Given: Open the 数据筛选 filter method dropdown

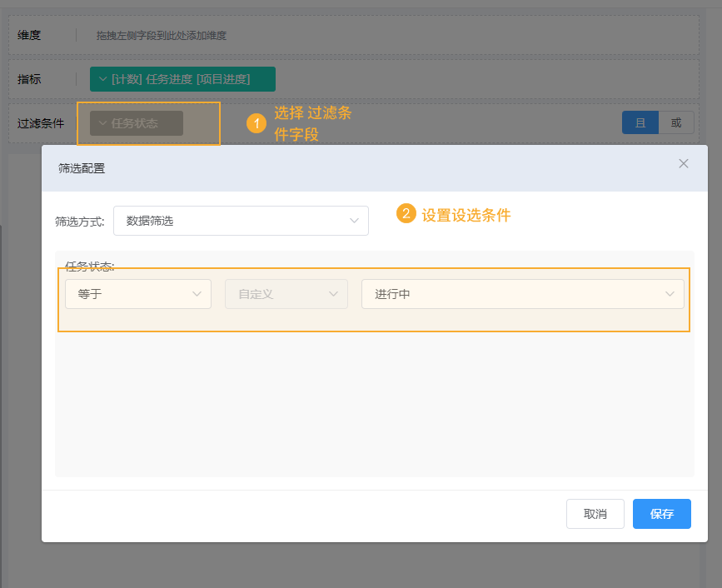Looking at the screenshot, I should (x=241, y=220).
